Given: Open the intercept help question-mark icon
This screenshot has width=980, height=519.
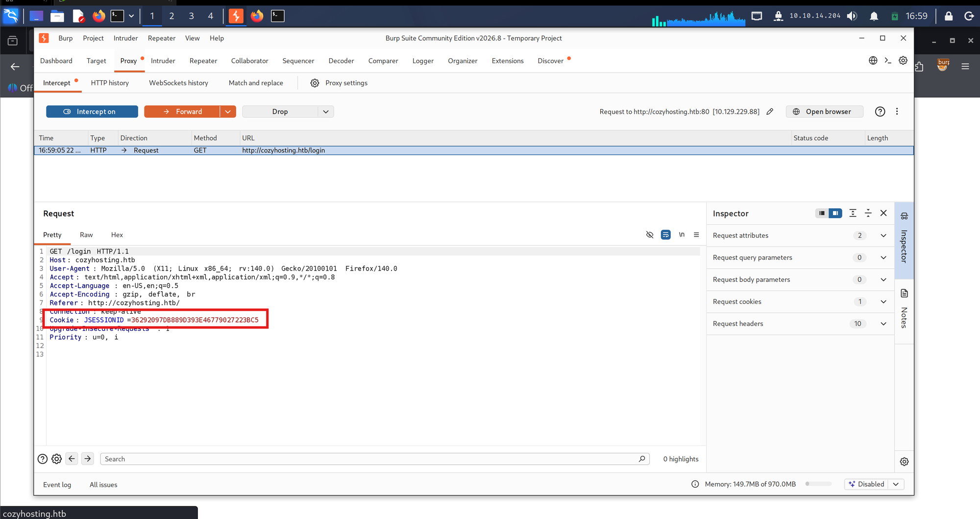Looking at the screenshot, I should 880,112.
